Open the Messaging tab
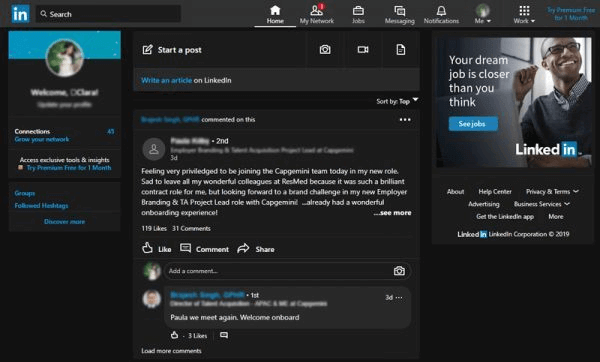The image size is (600, 362). 399,15
